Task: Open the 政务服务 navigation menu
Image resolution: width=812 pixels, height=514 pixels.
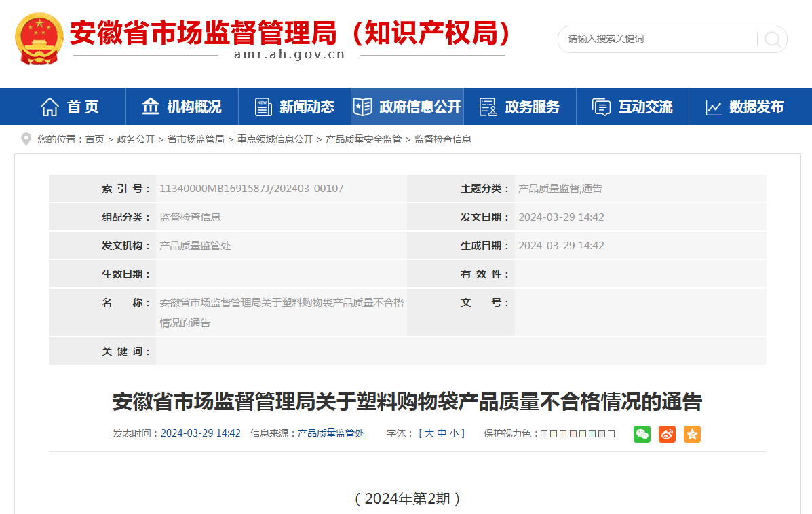Action: click(520, 107)
